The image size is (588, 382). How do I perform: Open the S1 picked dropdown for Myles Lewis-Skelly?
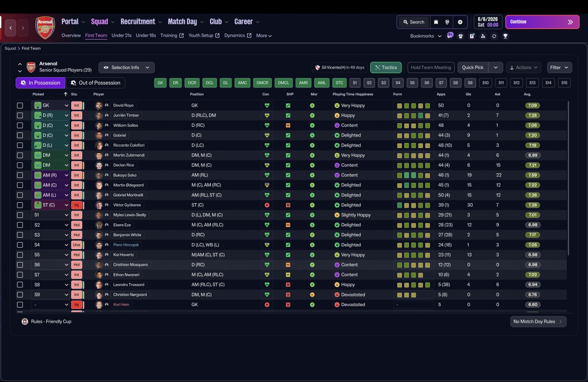coord(51,215)
